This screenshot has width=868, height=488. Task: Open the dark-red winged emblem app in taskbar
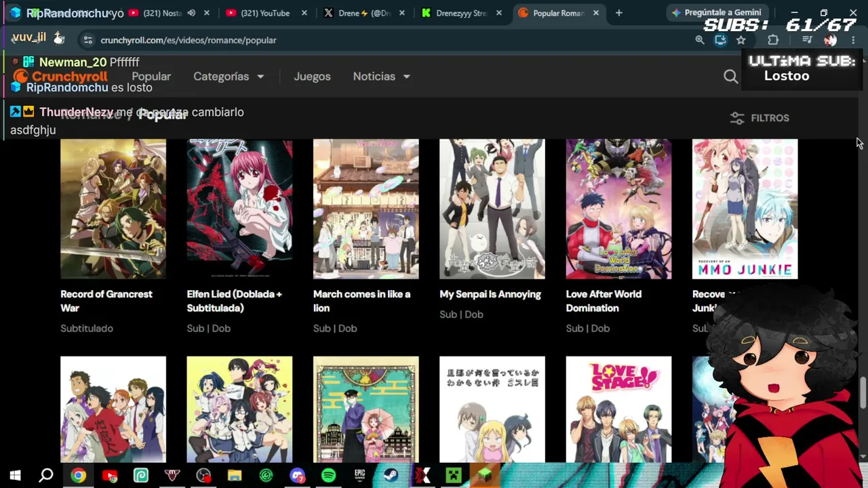tap(172, 476)
